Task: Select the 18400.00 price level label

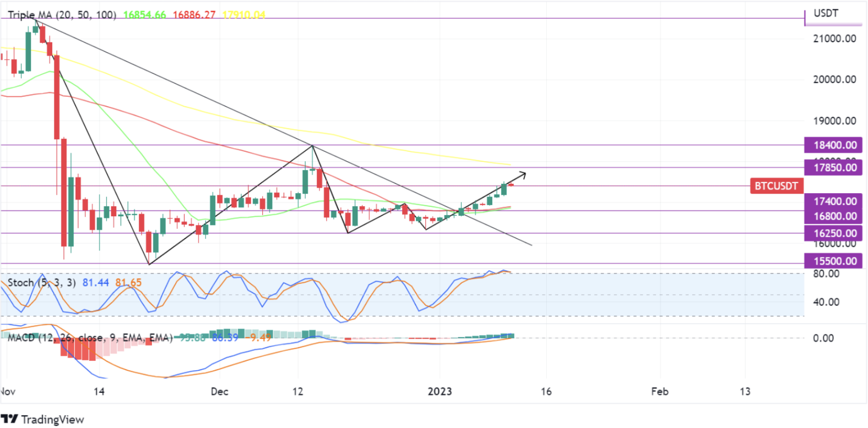Action: pos(833,145)
